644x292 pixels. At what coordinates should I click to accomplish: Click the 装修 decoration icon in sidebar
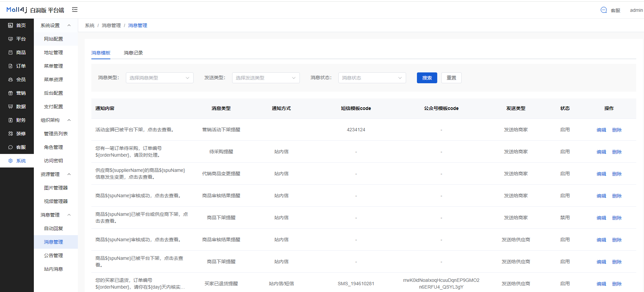tap(10, 134)
